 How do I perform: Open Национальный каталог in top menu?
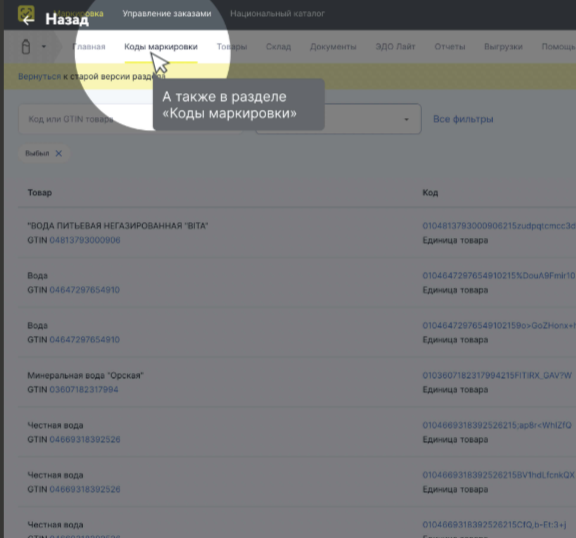(277, 14)
